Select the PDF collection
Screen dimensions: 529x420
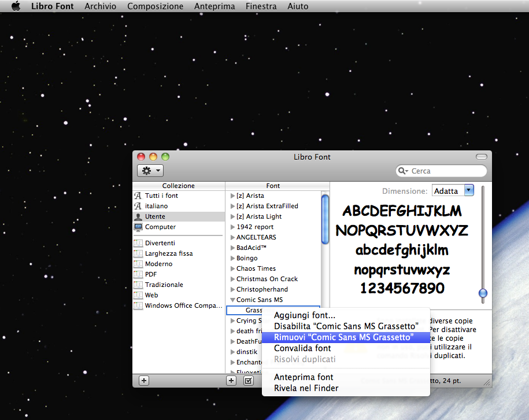tap(179, 274)
